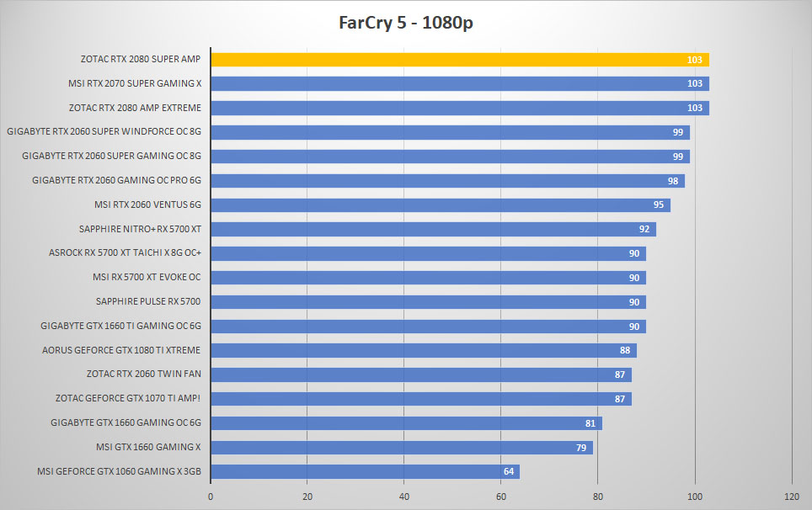Select the MSI RTX 2070 SUPER GAMING X bar
The height and width of the screenshot is (510, 812).
tap(460, 83)
